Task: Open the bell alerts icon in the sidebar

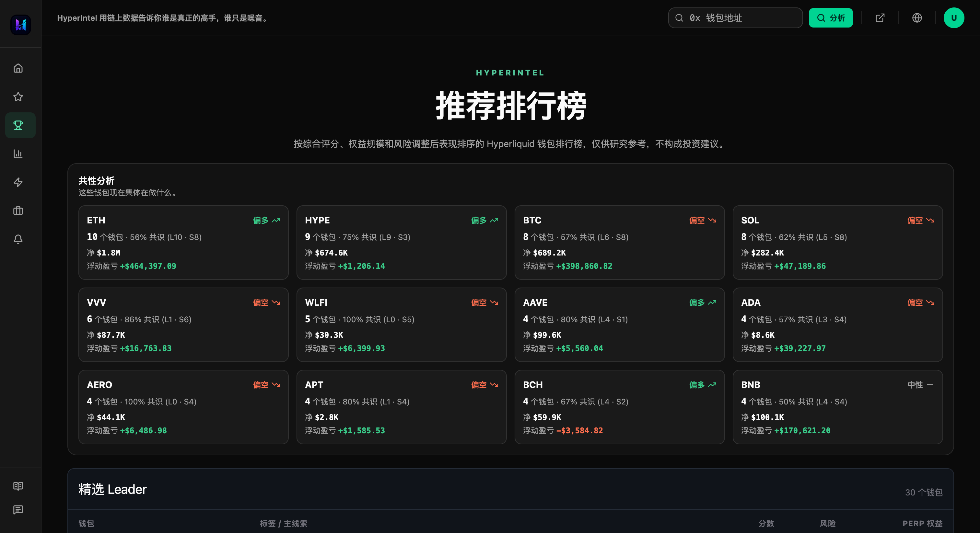Action: pyautogui.click(x=18, y=239)
